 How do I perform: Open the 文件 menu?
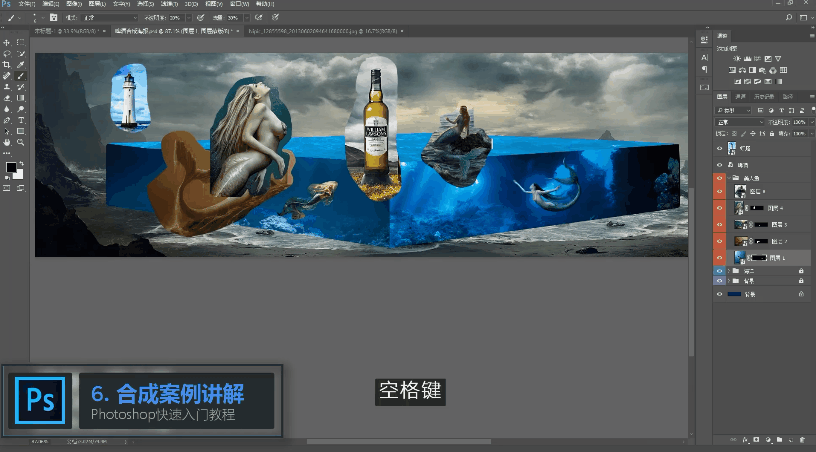pos(26,4)
